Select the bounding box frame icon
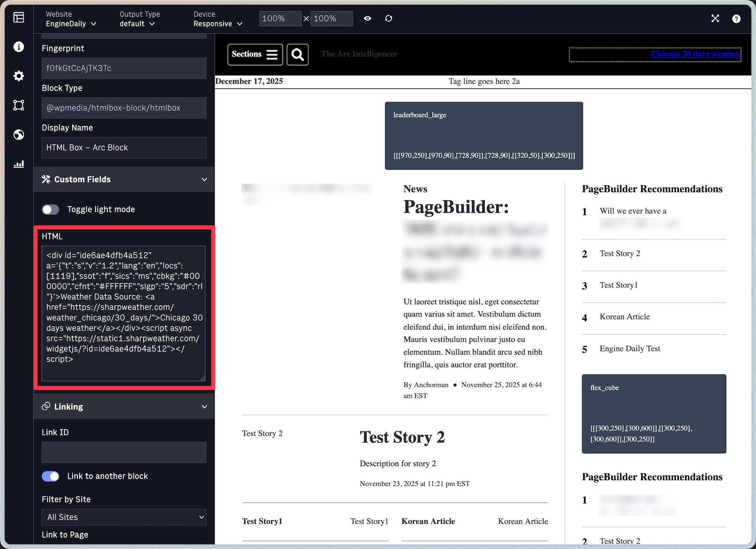 click(x=19, y=105)
